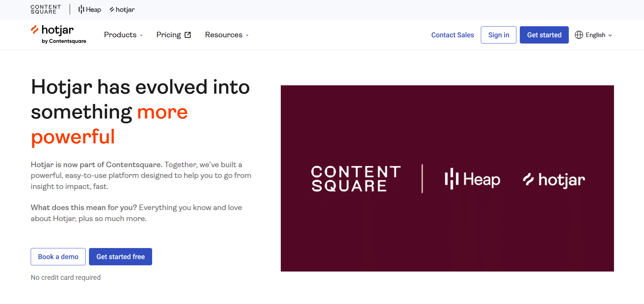
Task: Click the external link icon beside Pricing
Action: [x=188, y=35]
